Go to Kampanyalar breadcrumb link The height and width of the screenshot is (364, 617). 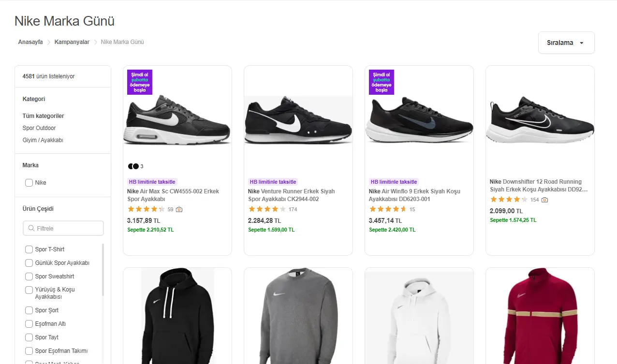click(x=72, y=42)
